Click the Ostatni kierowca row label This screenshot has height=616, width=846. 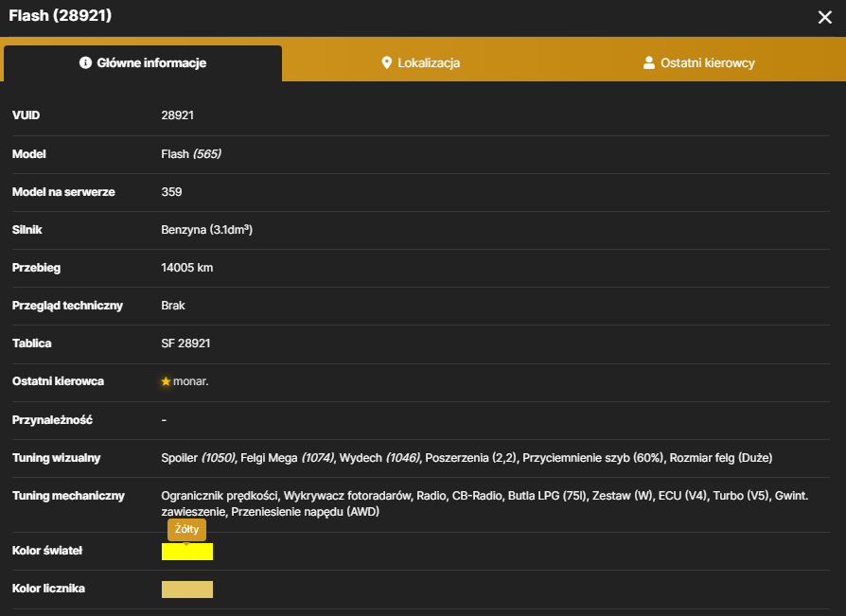tap(58, 381)
